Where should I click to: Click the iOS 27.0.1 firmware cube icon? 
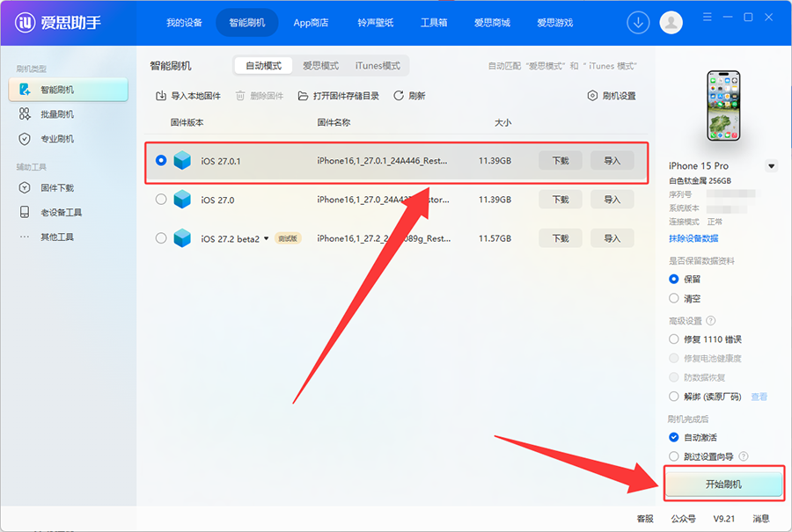[182, 161]
